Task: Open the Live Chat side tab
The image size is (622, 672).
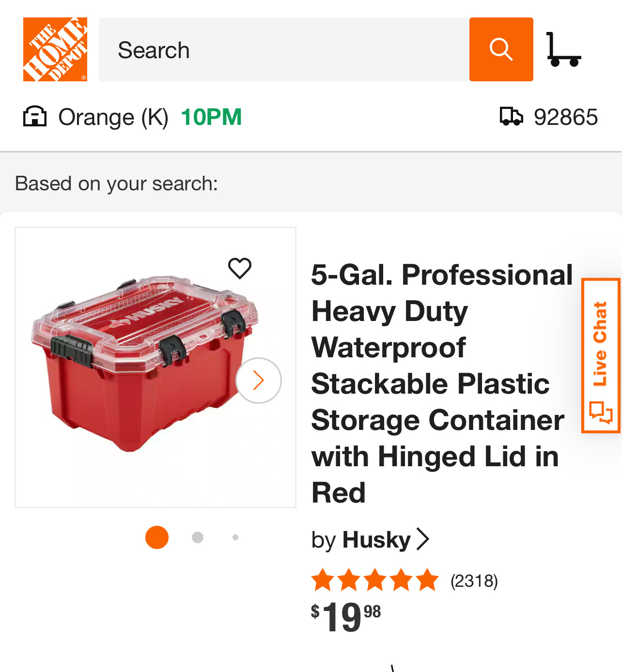Action: (601, 344)
